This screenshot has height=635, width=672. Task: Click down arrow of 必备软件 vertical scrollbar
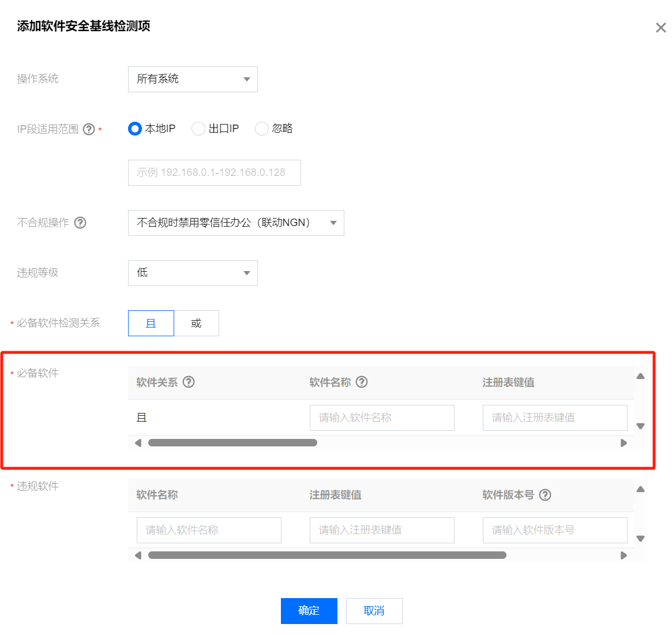tap(641, 426)
